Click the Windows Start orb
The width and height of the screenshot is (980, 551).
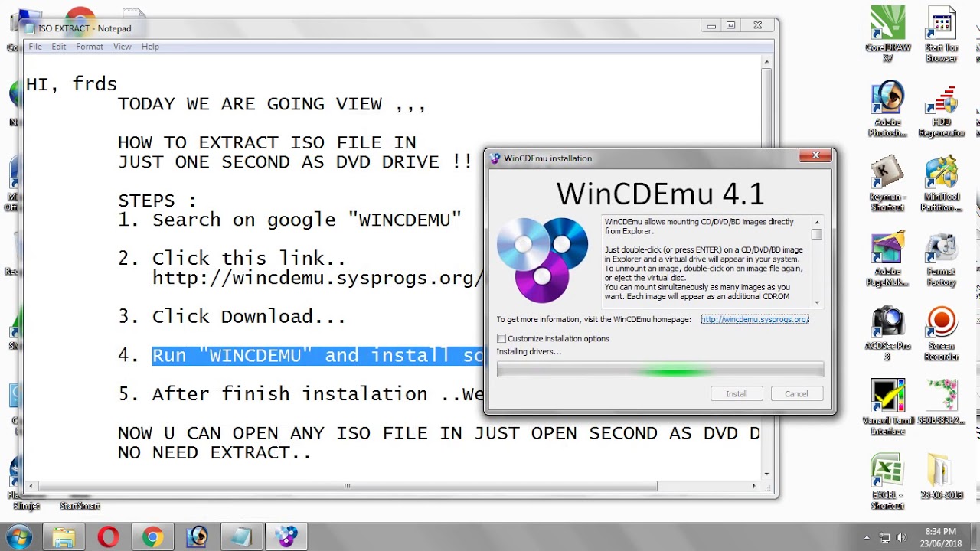tap(18, 536)
